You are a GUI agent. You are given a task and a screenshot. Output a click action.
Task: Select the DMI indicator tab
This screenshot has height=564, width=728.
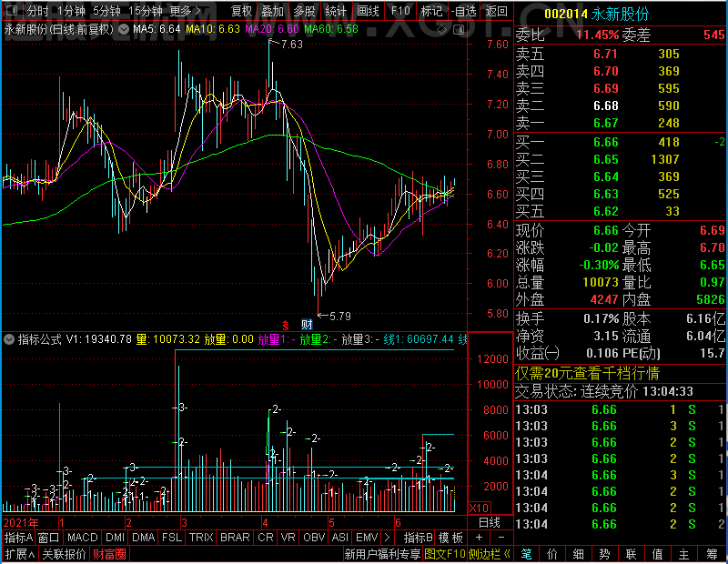pyautogui.click(x=116, y=538)
